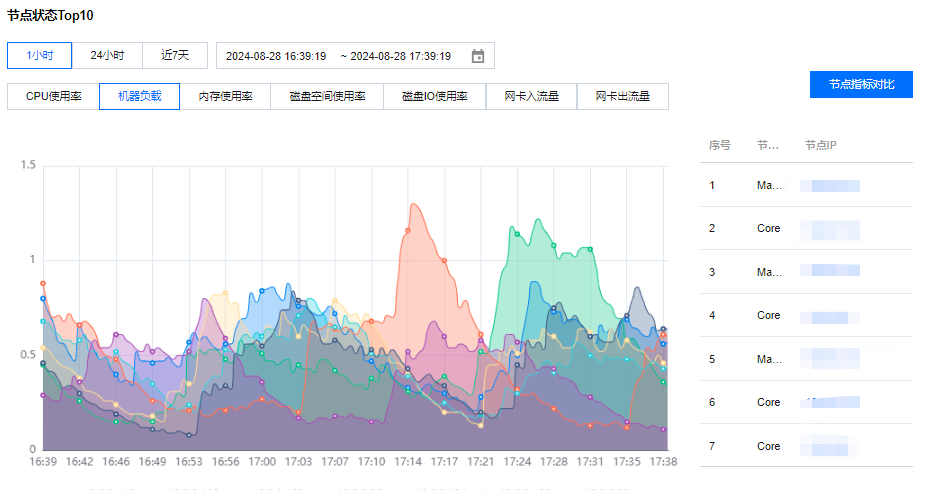929x490 pixels.
Task: View the 网卡出流量 tab
Action: click(622, 97)
